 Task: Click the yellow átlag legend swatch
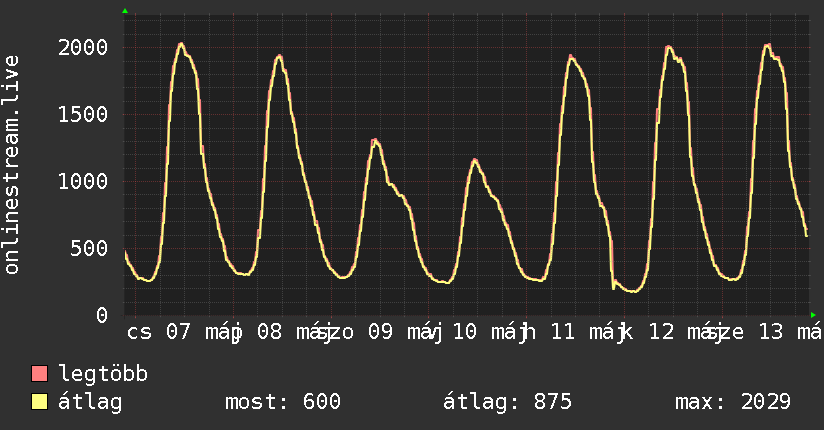39,402
